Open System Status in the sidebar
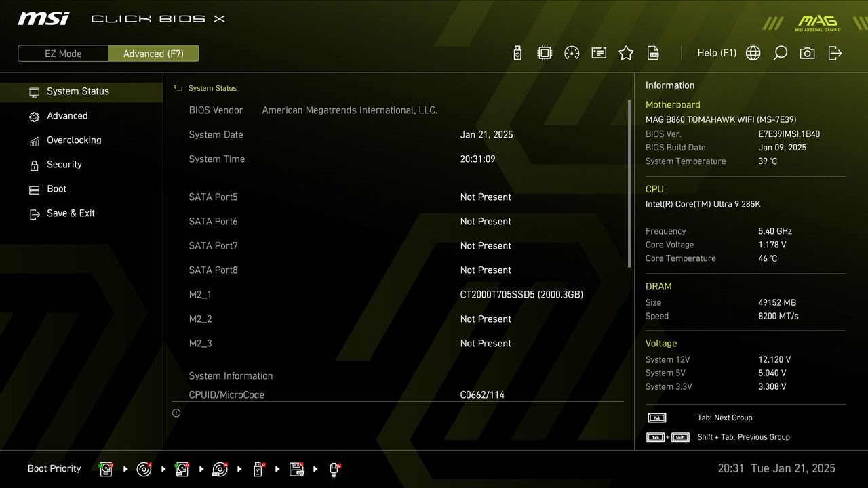This screenshot has height=488, width=868. (81, 91)
